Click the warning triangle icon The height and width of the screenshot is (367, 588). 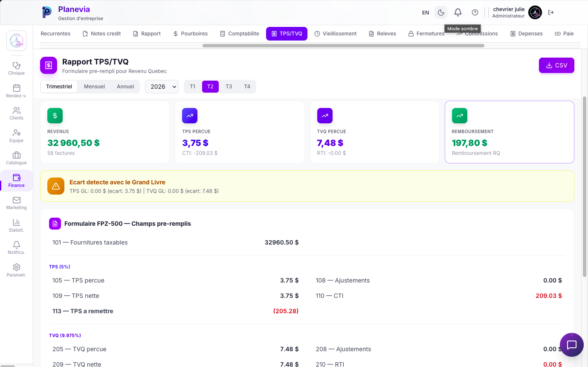pyautogui.click(x=56, y=186)
